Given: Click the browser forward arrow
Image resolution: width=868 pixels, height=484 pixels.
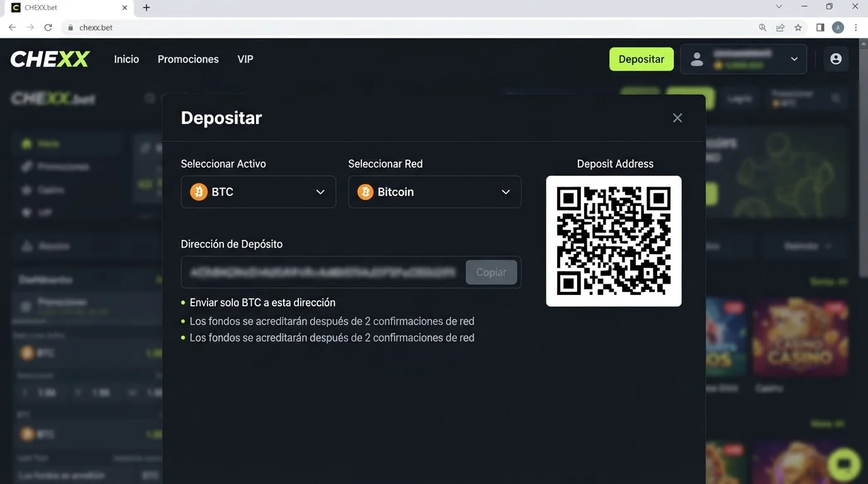Looking at the screenshot, I should point(30,28).
